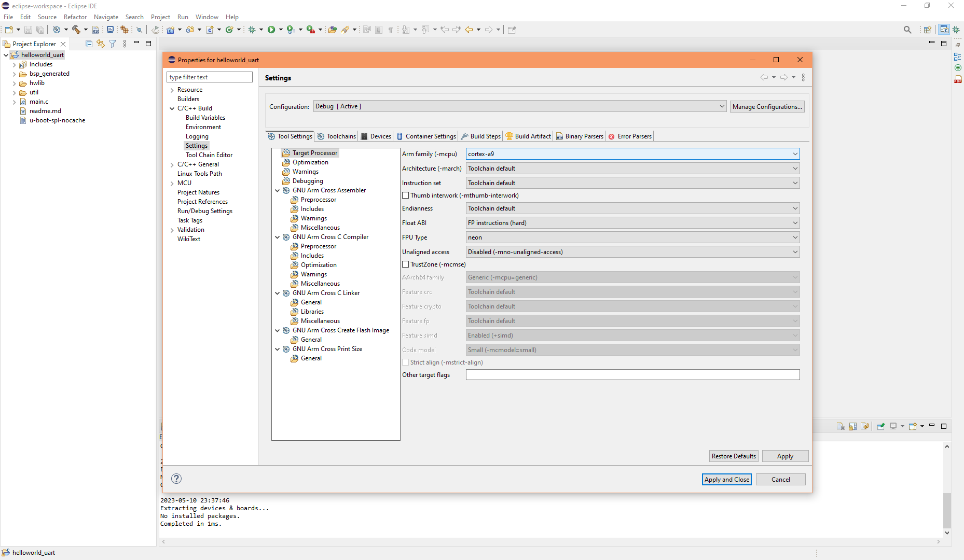Open the Window menu
Image resolution: width=964 pixels, height=560 pixels.
click(x=206, y=17)
